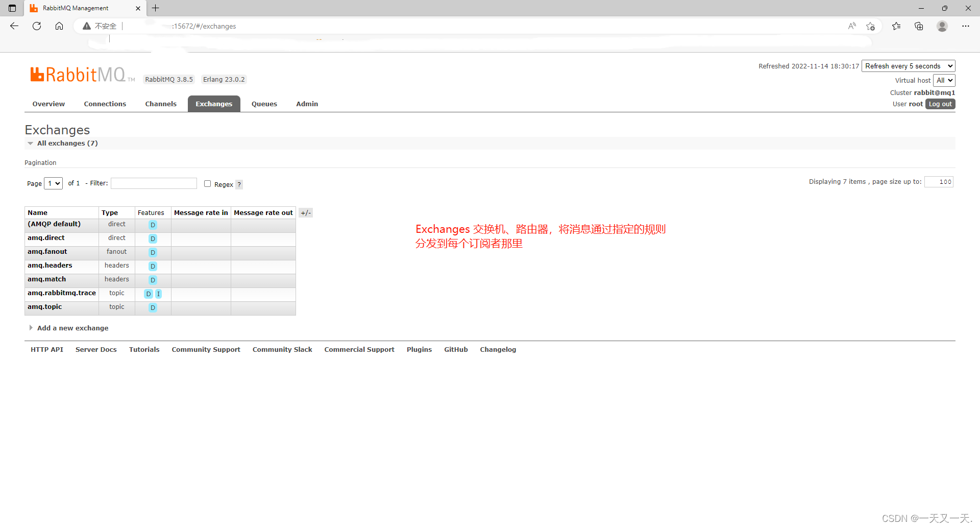
Task: Click the Log out button
Action: 940,104
